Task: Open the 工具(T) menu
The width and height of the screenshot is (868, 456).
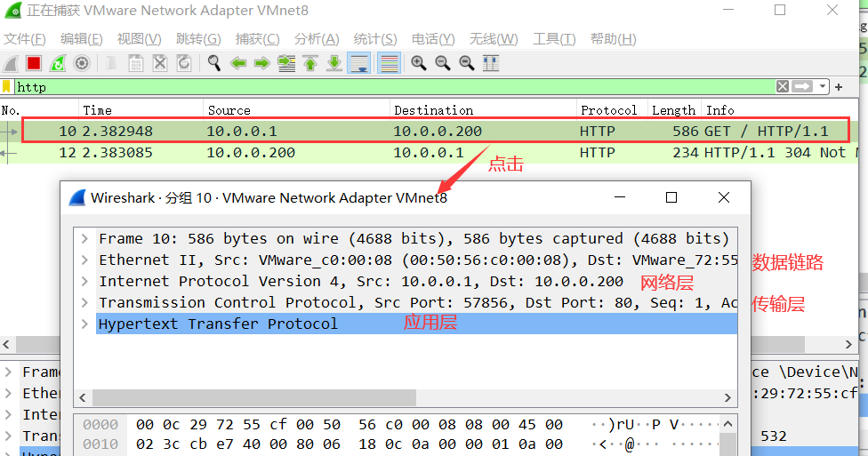Action: coord(554,39)
